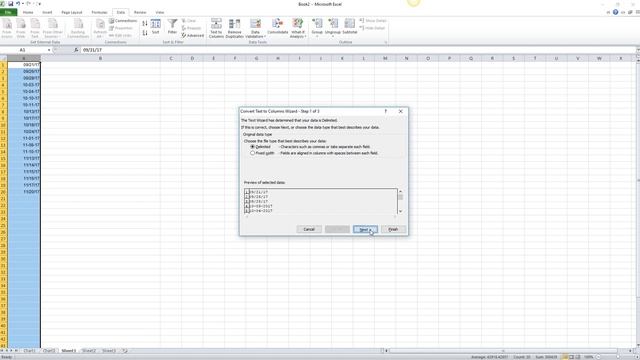Click the Consolidate icon
This screenshot has width=640, height=360.
point(278,26)
